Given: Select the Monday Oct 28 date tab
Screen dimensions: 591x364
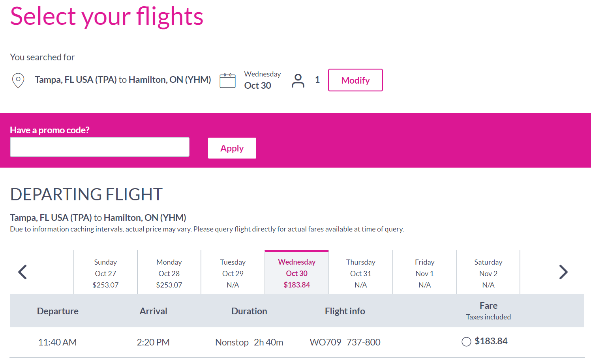Looking at the screenshot, I should click(x=169, y=273).
